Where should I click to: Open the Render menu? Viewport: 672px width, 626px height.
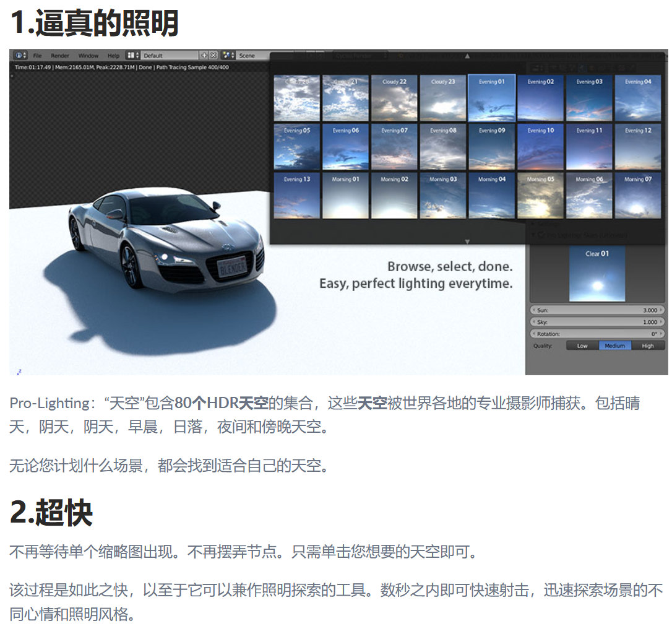pos(60,56)
